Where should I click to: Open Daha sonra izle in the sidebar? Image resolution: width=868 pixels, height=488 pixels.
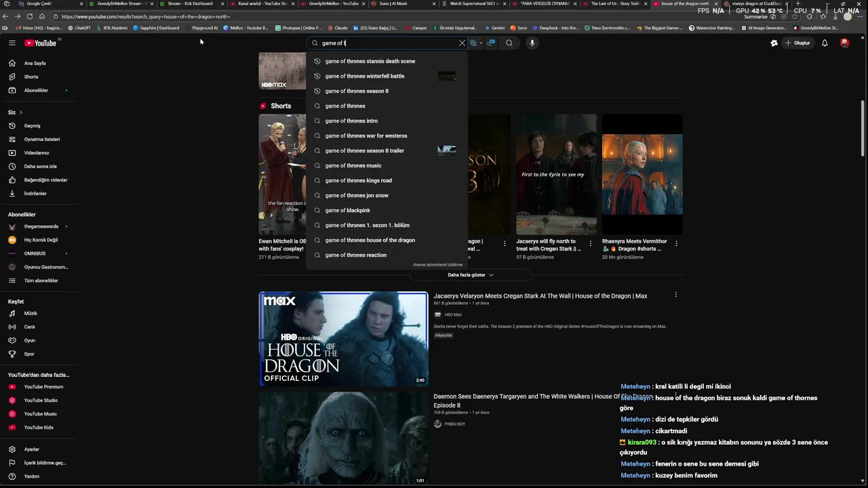[x=41, y=166]
